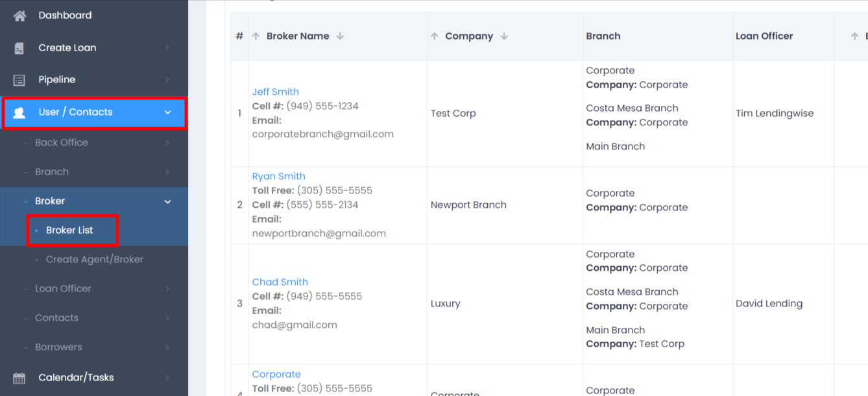Collapse the User / Contacts menu chevron
Image resolution: width=868 pixels, height=396 pixels.
tap(168, 112)
